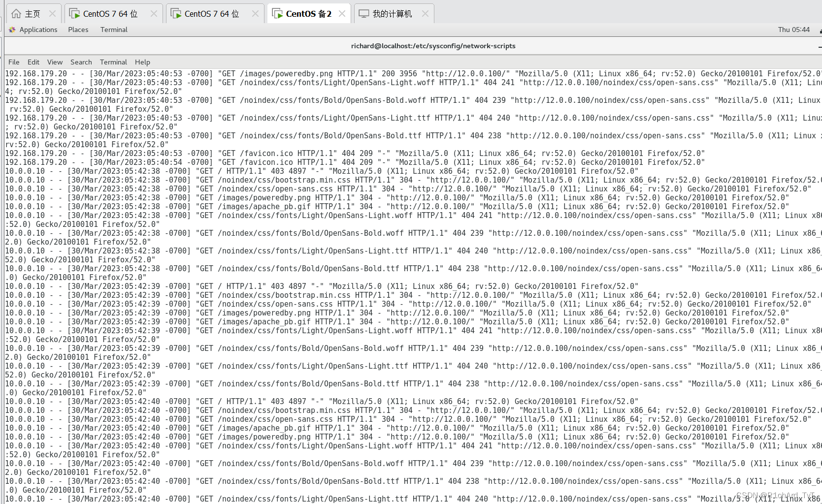
Task: Open the Search menu
Action: [x=81, y=62]
